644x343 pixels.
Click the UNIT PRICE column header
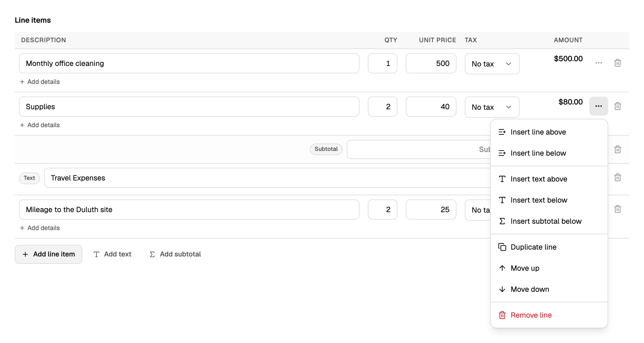pyautogui.click(x=437, y=40)
